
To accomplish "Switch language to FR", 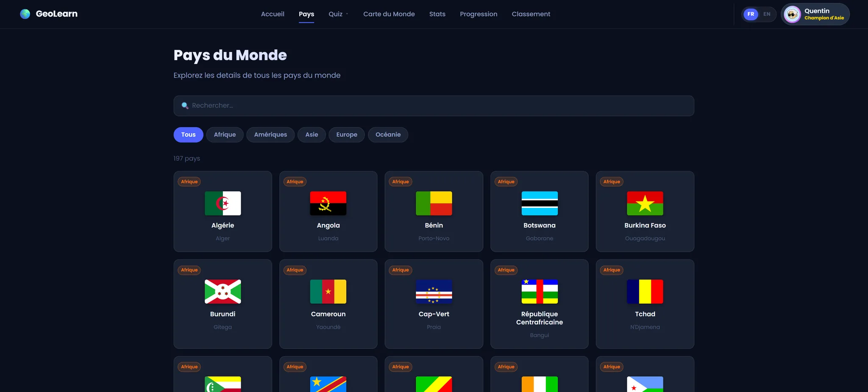I will 751,14.
